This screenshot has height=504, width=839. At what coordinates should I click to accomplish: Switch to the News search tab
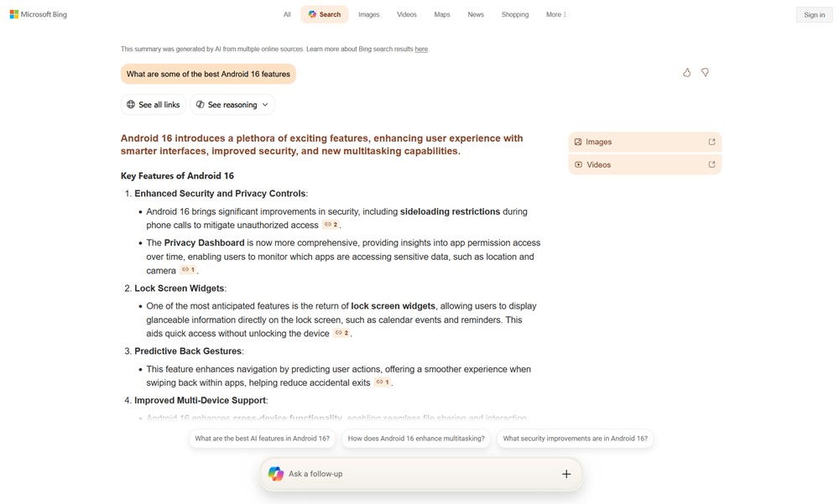tap(476, 14)
